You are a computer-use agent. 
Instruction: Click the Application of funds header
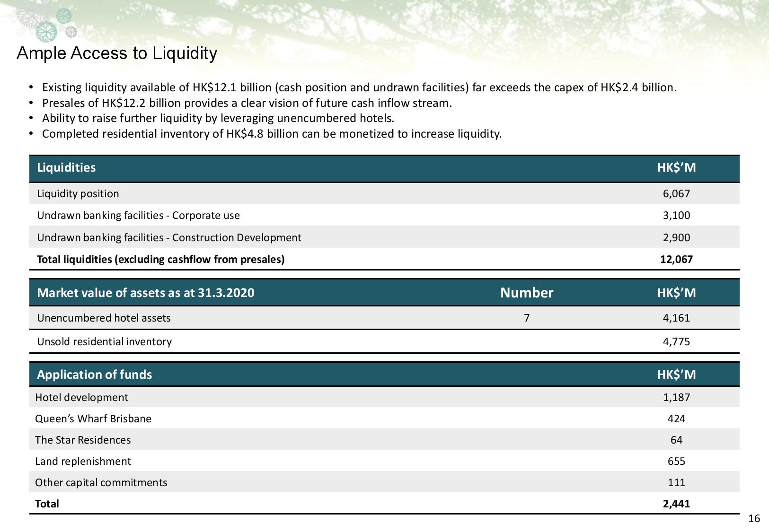click(x=95, y=375)
